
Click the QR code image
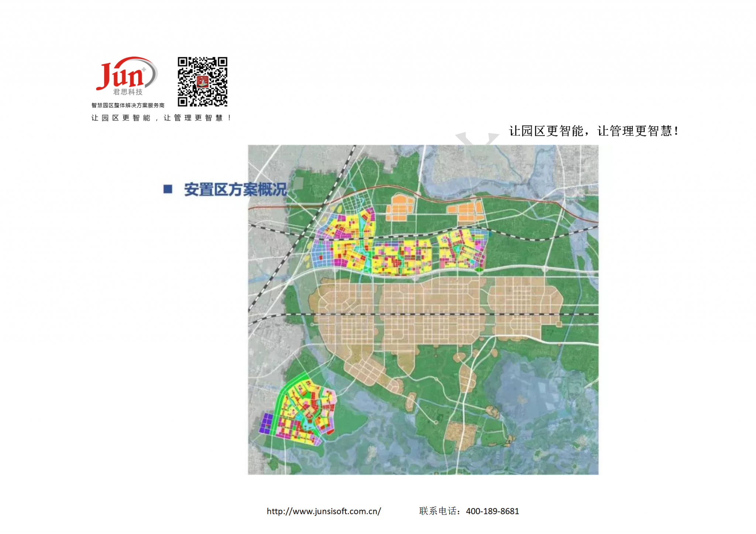tap(202, 82)
